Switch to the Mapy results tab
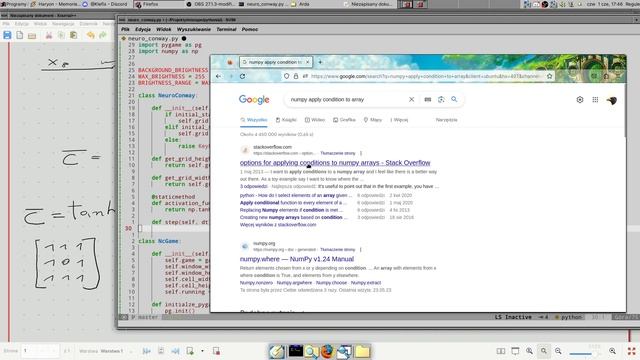The image size is (640, 360). click(373, 120)
